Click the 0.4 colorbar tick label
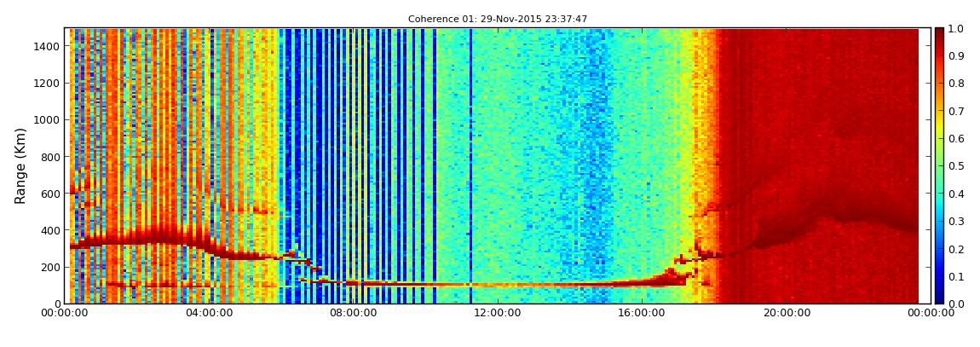The width and height of the screenshot is (980, 347). [956, 194]
